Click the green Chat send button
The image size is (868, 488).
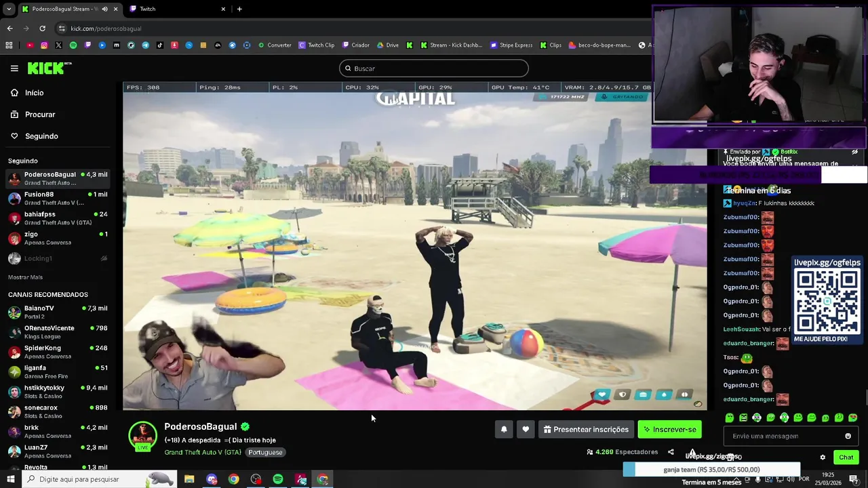[846, 457]
